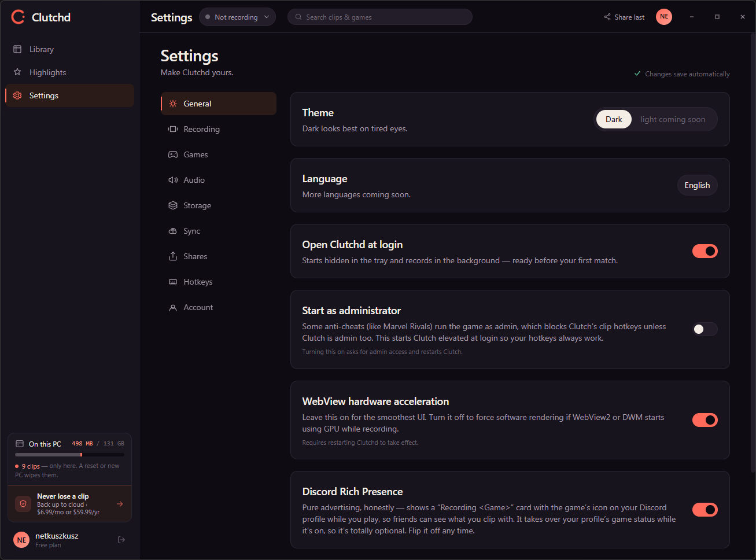The image size is (756, 560).
Task: Click the speaker icon beside Audio
Action: click(173, 180)
